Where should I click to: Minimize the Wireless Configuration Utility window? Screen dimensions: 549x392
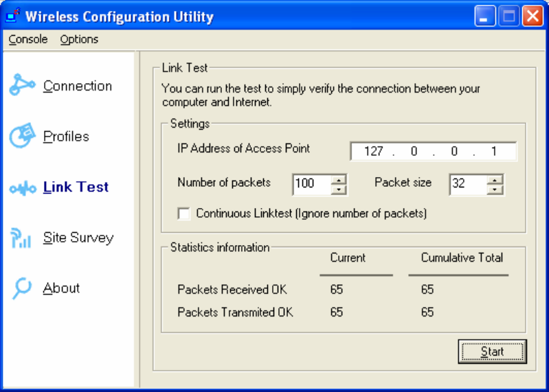click(x=486, y=16)
